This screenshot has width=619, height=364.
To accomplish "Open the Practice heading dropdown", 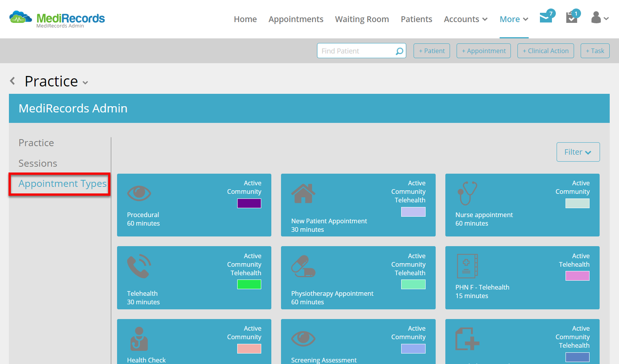I will [85, 83].
